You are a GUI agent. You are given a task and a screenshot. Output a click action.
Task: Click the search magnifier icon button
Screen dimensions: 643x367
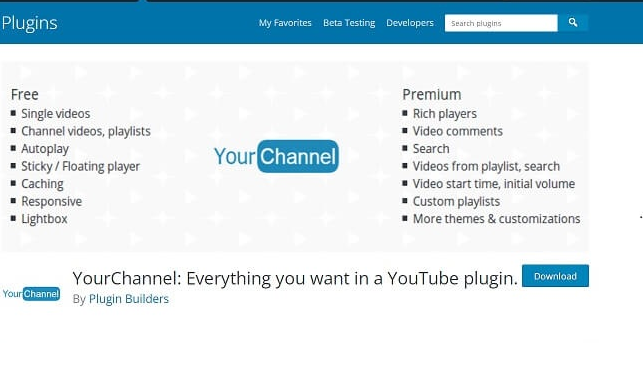click(x=573, y=23)
